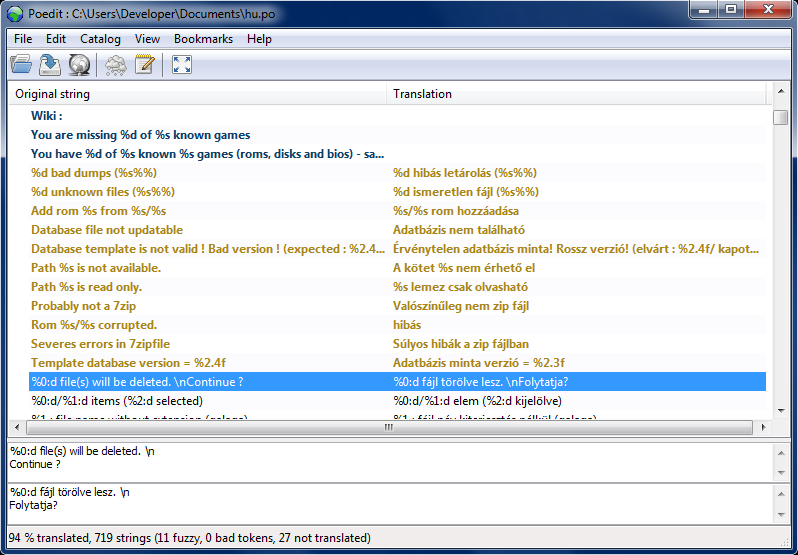Toggle the fuzzy translation cloud icon
The width and height of the screenshot is (798, 555).
pos(116,65)
